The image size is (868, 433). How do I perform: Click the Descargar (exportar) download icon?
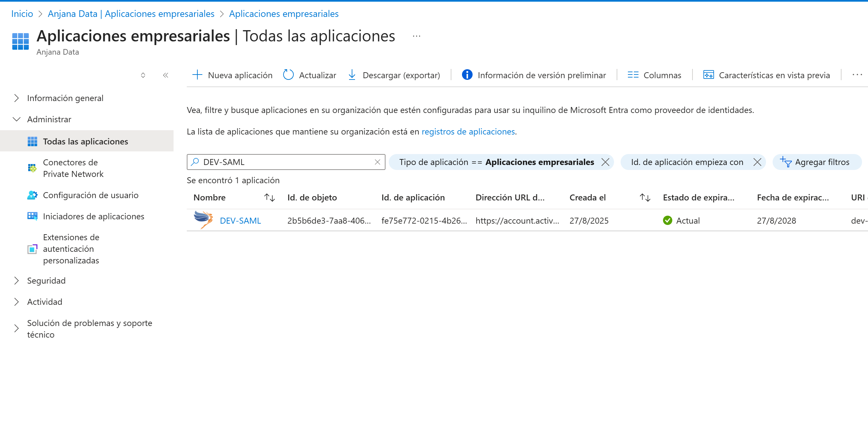coord(352,75)
